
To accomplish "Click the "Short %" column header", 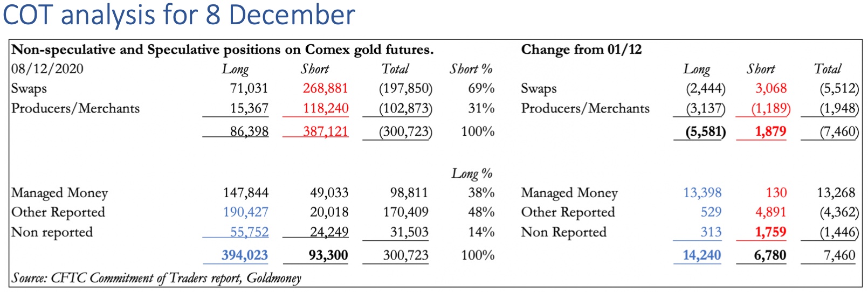I will (471, 69).
